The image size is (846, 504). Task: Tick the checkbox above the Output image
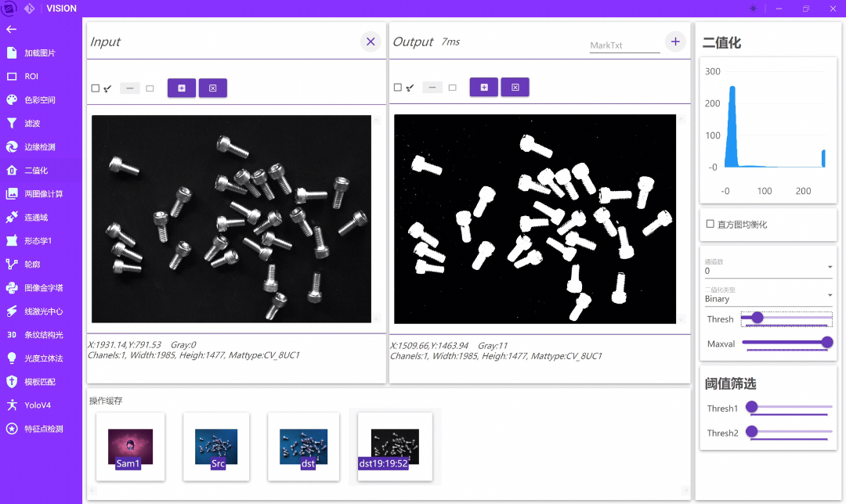tap(397, 88)
